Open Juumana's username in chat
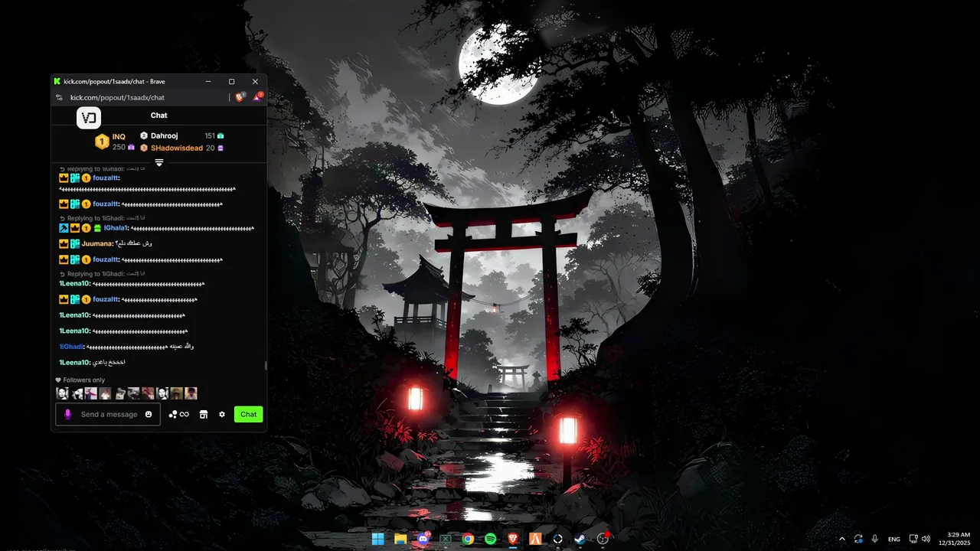The image size is (980, 551). (97, 243)
